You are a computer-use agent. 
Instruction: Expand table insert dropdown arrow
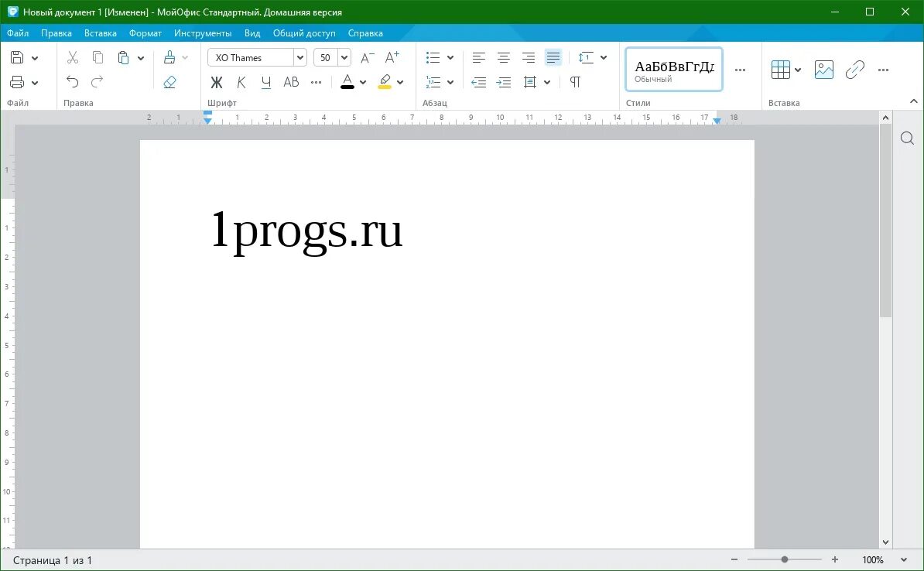click(797, 70)
